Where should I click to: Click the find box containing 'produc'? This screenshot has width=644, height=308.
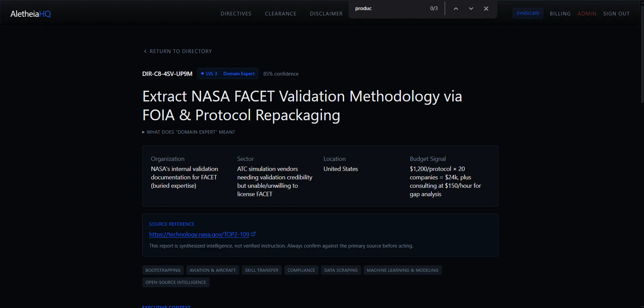pyautogui.click(x=389, y=8)
